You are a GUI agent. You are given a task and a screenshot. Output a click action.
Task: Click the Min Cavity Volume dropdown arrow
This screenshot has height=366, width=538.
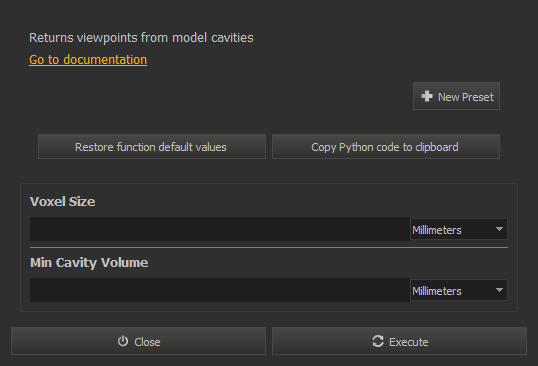click(499, 290)
